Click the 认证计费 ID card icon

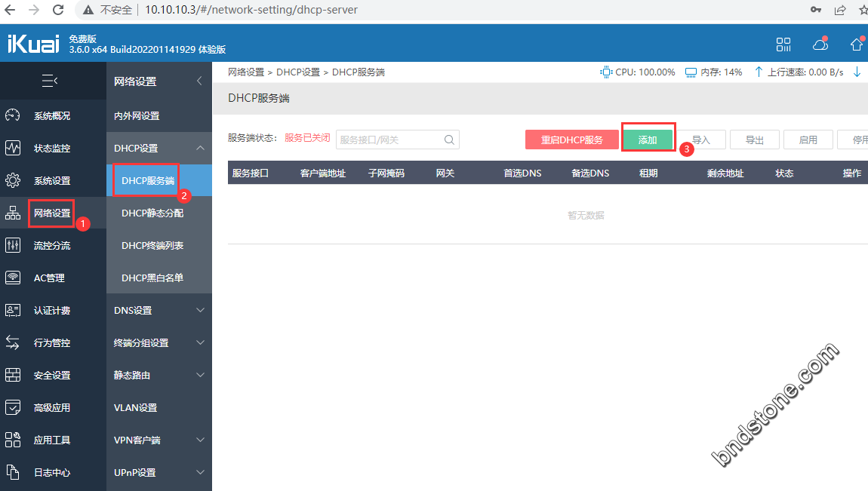(13, 310)
